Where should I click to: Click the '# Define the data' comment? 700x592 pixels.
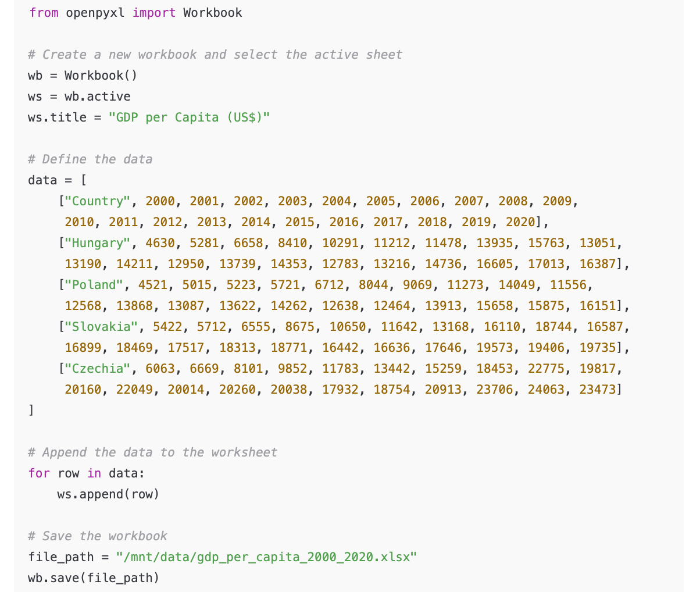pos(90,159)
